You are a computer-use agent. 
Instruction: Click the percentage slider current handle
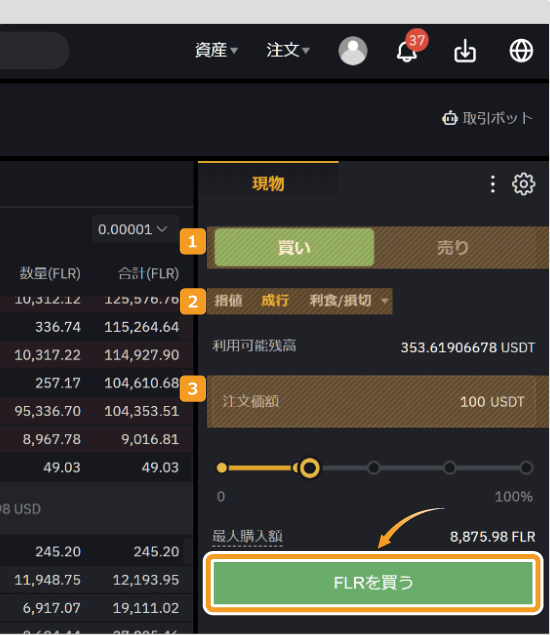[310, 468]
